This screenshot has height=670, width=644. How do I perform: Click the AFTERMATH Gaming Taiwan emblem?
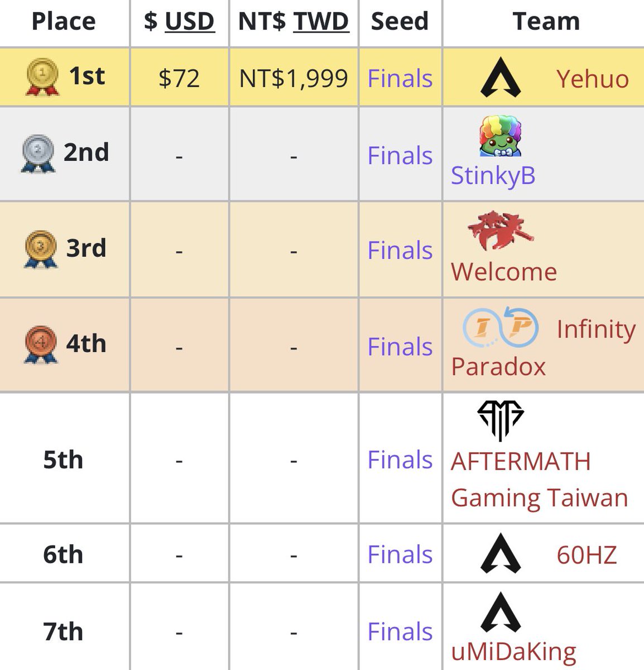pyautogui.click(x=501, y=420)
